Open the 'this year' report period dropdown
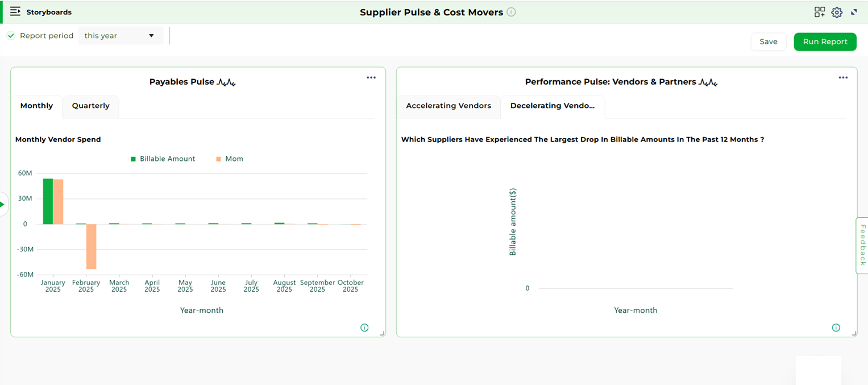 tap(120, 36)
